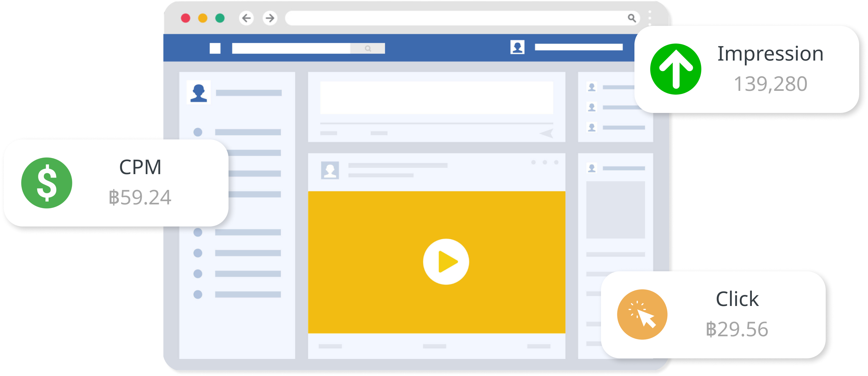Click the search field in blue header
Viewport: 868px width, 376px height.
291,48
